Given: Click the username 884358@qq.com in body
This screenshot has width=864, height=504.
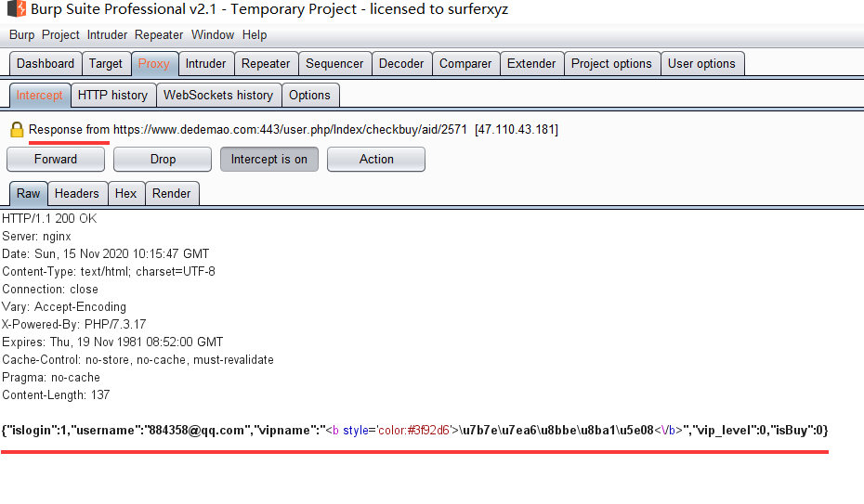Looking at the screenshot, I should [x=196, y=431].
